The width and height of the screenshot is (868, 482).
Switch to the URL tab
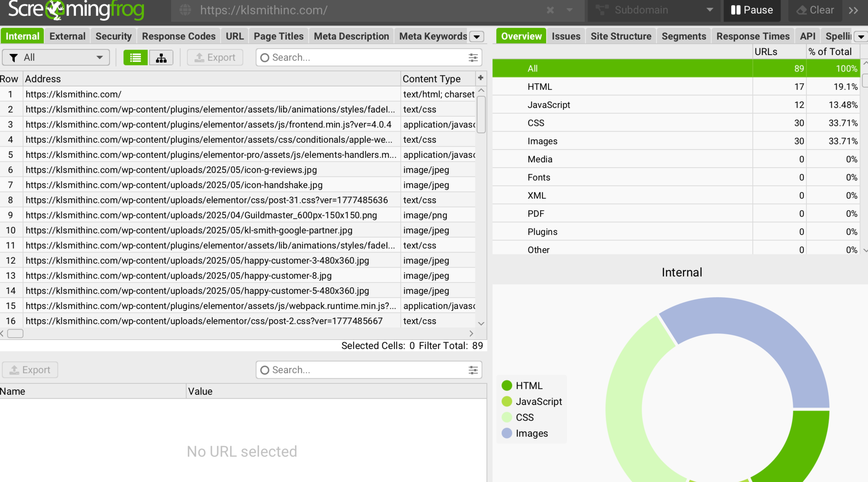pyautogui.click(x=235, y=36)
